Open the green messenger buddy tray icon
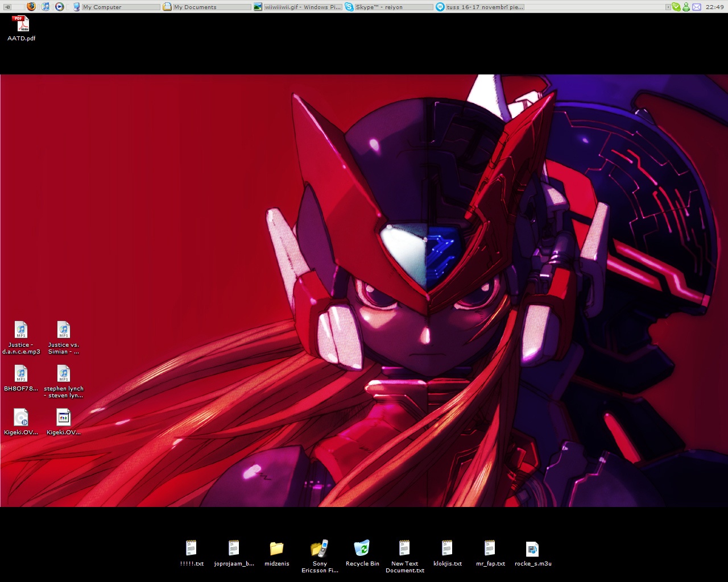 click(x=686, y=7)
